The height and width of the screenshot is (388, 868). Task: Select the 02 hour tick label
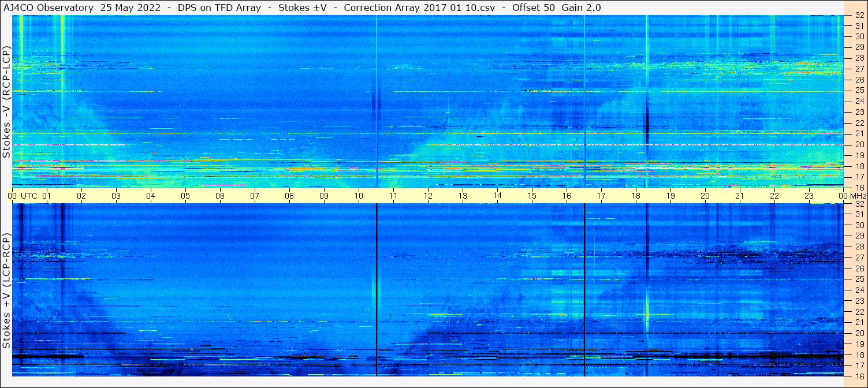(x=81, y=196)
